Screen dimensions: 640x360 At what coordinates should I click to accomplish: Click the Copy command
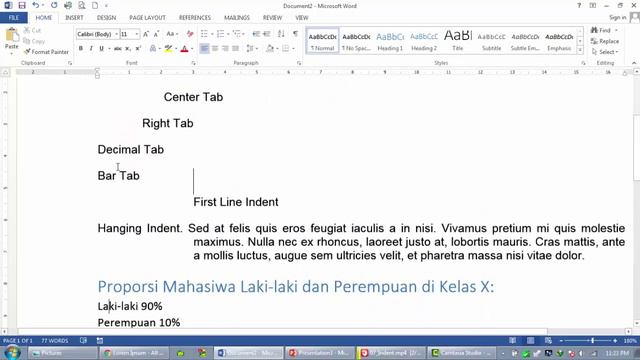[x=34, y=41]
